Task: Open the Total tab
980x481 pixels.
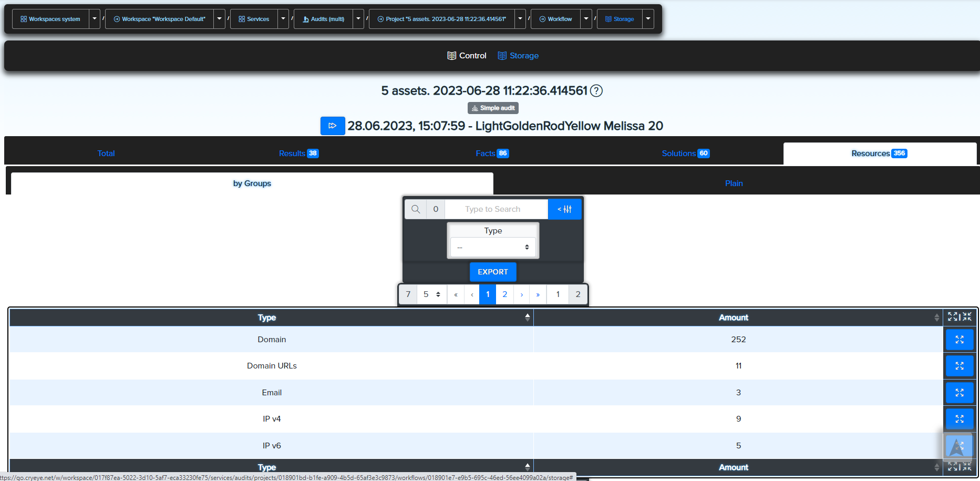Action: (106, 153)
